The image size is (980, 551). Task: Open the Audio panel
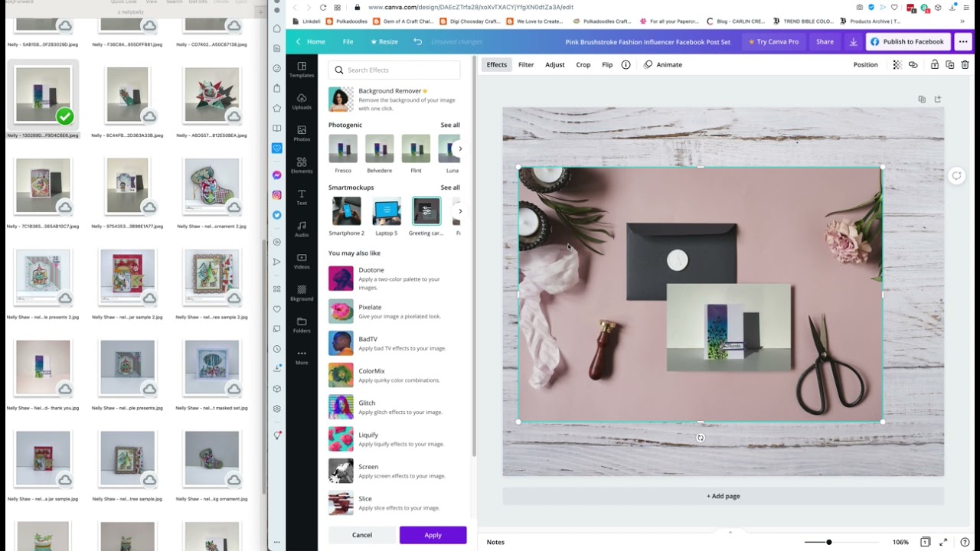click(x=302, y=229)
